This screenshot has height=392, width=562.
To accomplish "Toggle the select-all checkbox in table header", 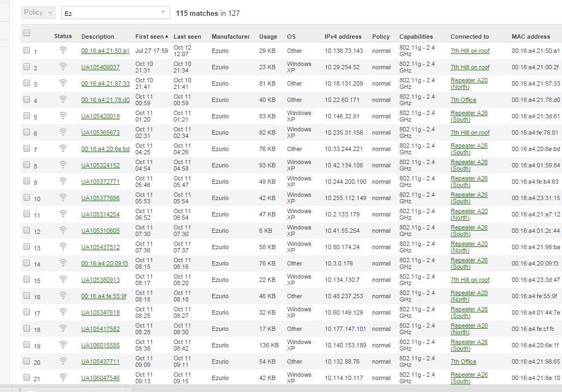I will pos(27,33).
